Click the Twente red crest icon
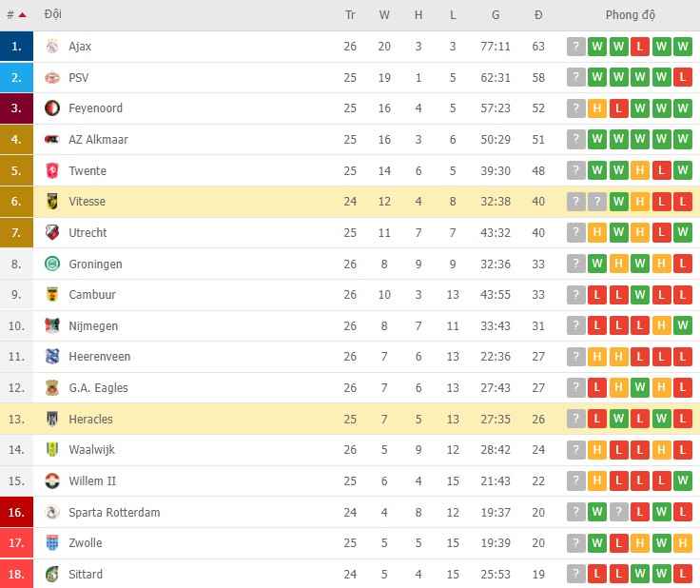The width and height of the screenshot is (700, 588). click(52, 171)
